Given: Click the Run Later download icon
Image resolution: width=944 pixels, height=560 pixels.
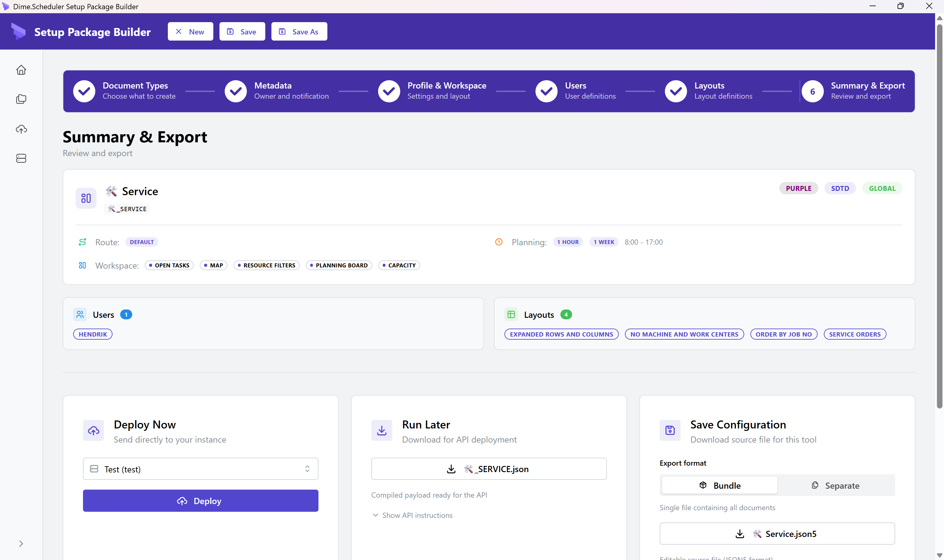Looking at the screenshot, I should click(x=381, y=430).
